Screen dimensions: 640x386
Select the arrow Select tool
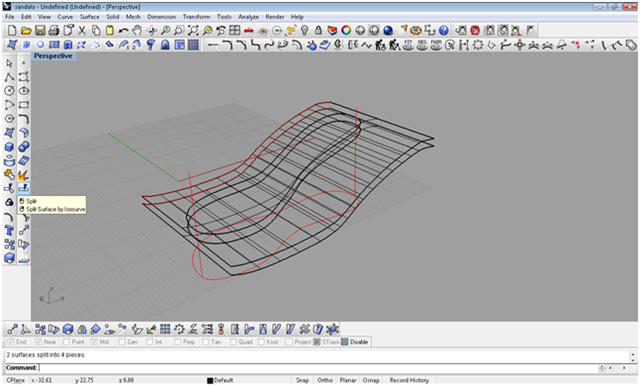(9, 63)
